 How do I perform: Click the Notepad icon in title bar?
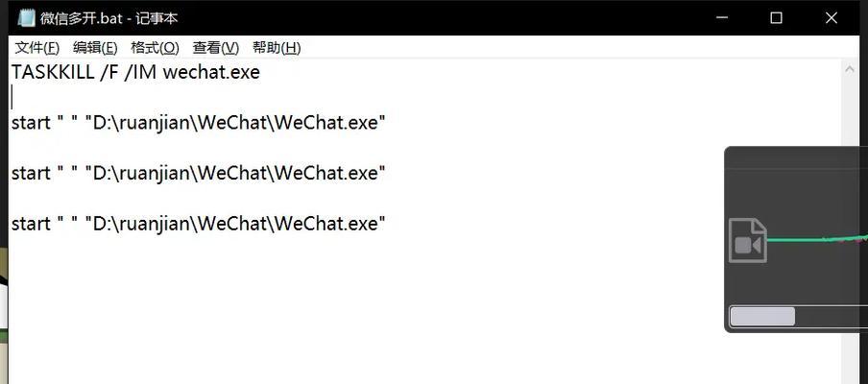click(27, 17)
